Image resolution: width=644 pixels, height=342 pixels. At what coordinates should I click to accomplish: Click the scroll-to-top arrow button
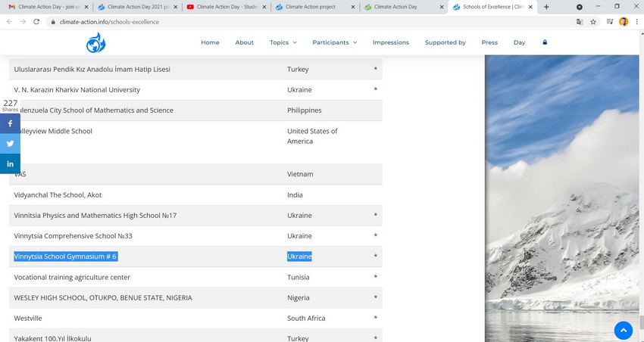(x=623, y=331)
